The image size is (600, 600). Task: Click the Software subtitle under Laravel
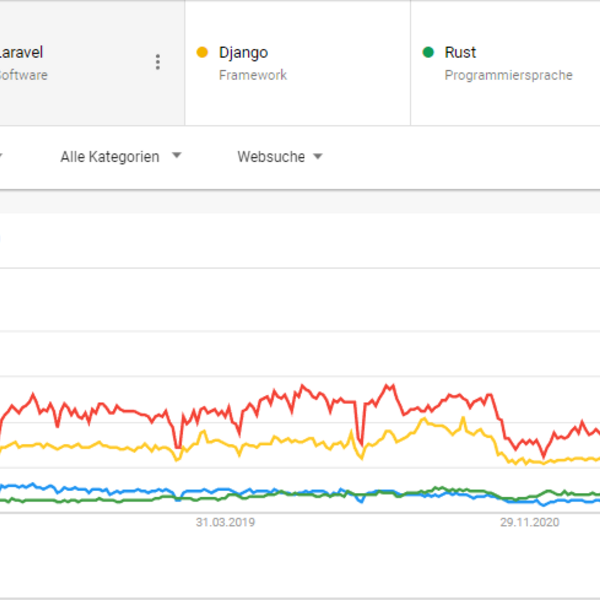click(22, 75)
